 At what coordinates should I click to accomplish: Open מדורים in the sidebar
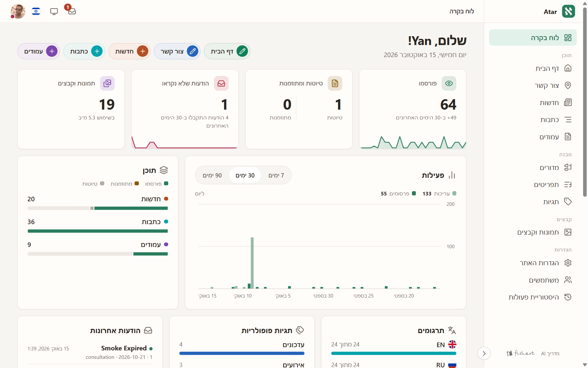(x=533, y=167)
